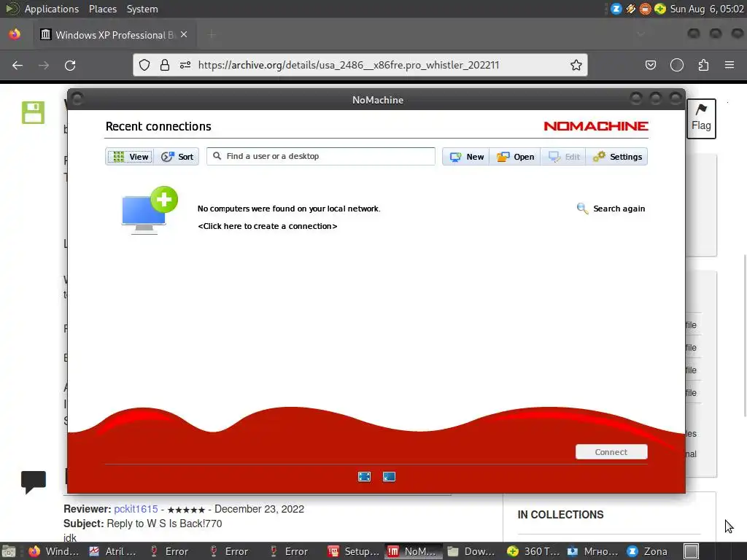Click the NoMachine fullscreen icon
The image size is (747, 560).
pos(365,477)
